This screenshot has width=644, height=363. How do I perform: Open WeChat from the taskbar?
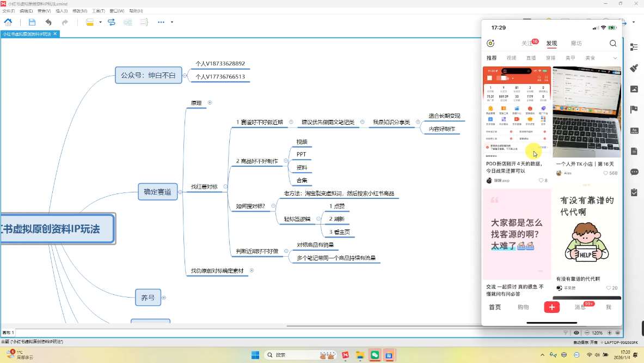click(375, 355)
